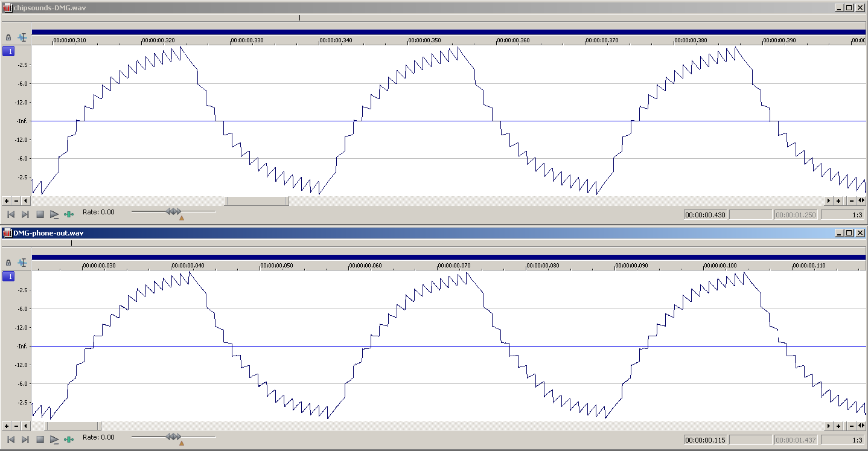This screenshot has width=868, height=451.
Task: Click the orange triangle marker under DMG-phone-out.wav rate slider
Action: (181, 443)
